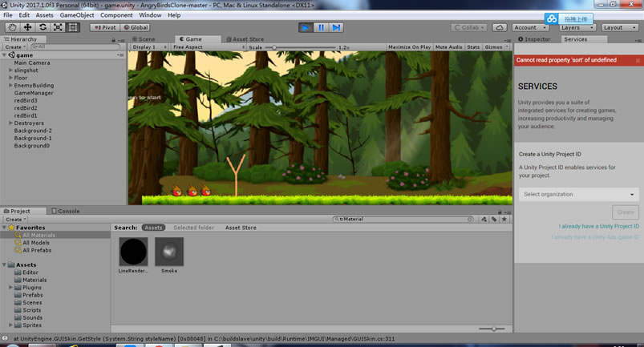Open the Component menu

pos(116,15)
